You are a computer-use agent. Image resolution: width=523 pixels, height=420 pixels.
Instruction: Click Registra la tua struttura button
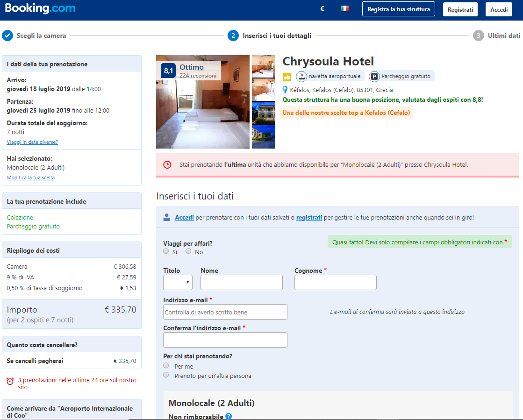[x=399, y=9]
